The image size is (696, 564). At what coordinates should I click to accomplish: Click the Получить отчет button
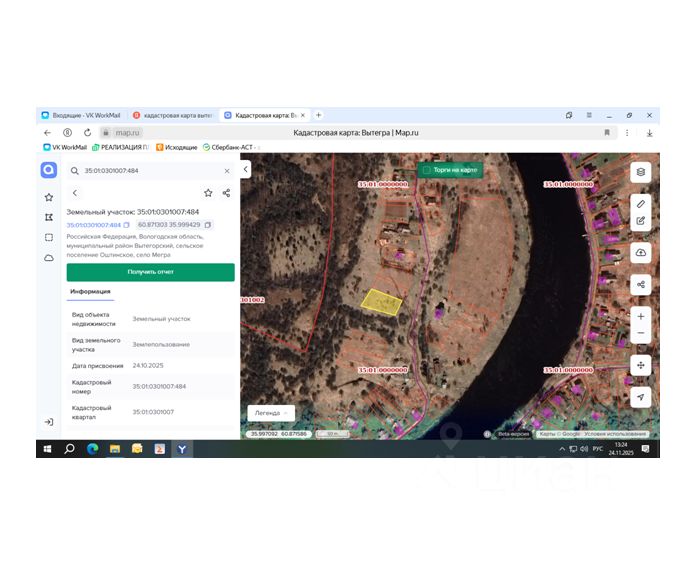pos(150,272)
